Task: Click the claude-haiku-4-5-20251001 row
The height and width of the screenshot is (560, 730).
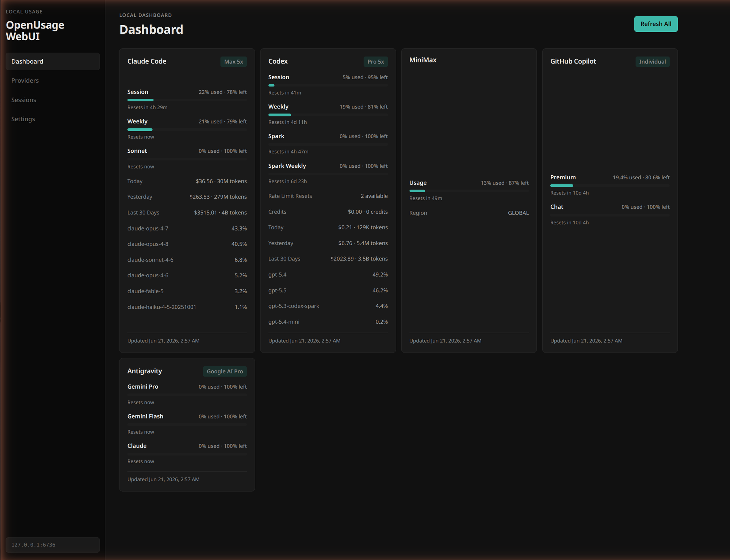Action: point(187,307)
